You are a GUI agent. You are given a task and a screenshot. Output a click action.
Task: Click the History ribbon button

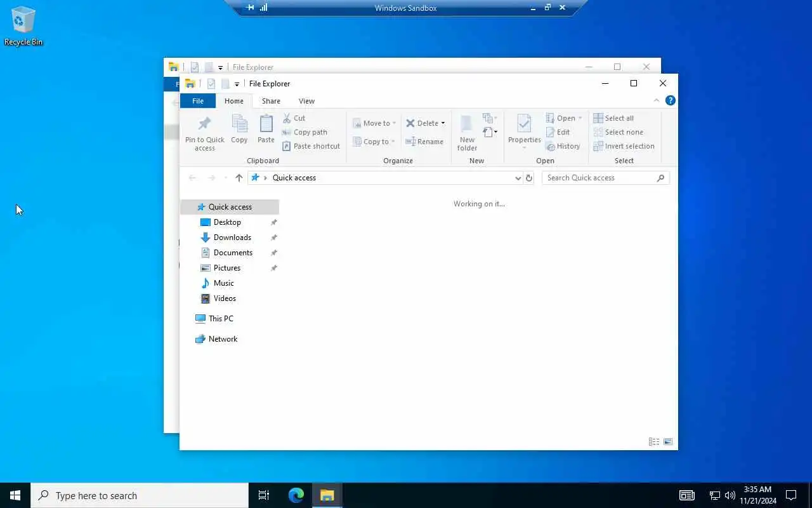(x=563, y=146)
